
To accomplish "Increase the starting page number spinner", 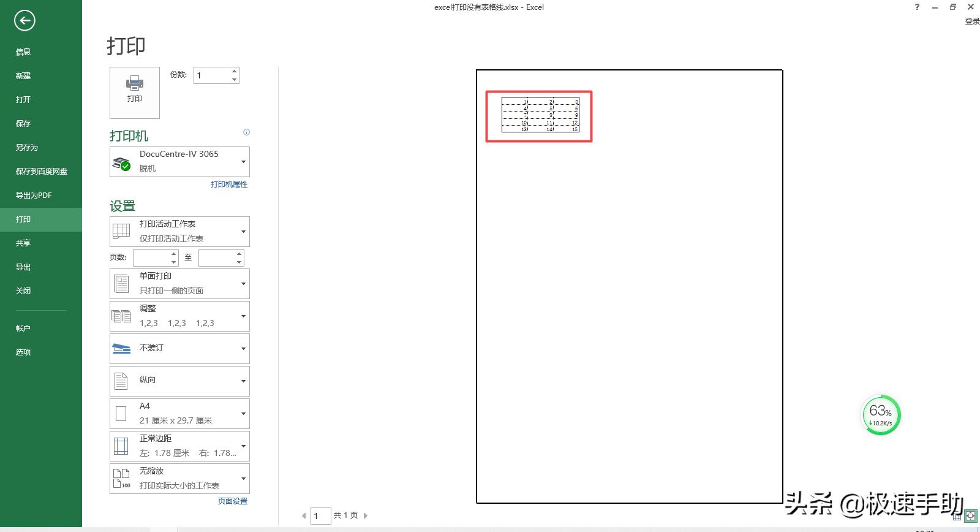I will [x=174, y=254].
